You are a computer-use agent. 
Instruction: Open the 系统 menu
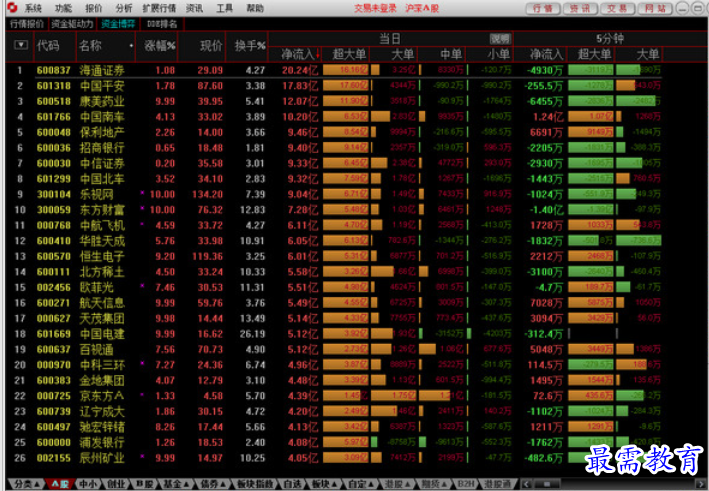33,8
